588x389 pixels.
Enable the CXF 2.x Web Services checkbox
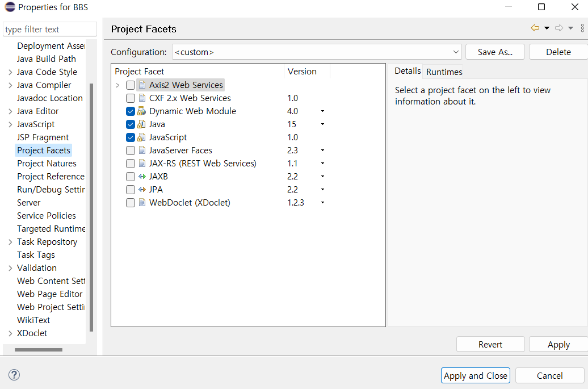(x=131, y=98)
